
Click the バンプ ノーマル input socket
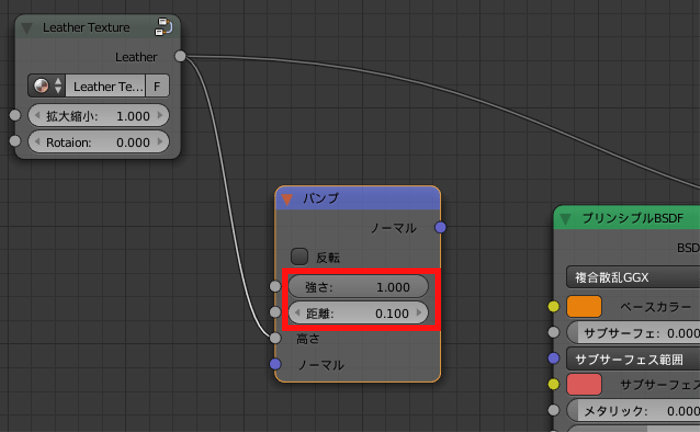coord(275,364)
